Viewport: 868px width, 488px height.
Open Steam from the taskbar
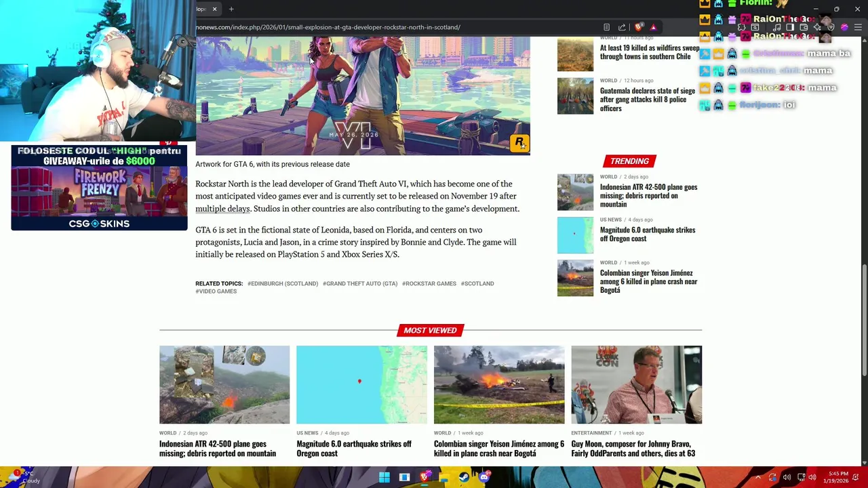(x=464, y=477)
